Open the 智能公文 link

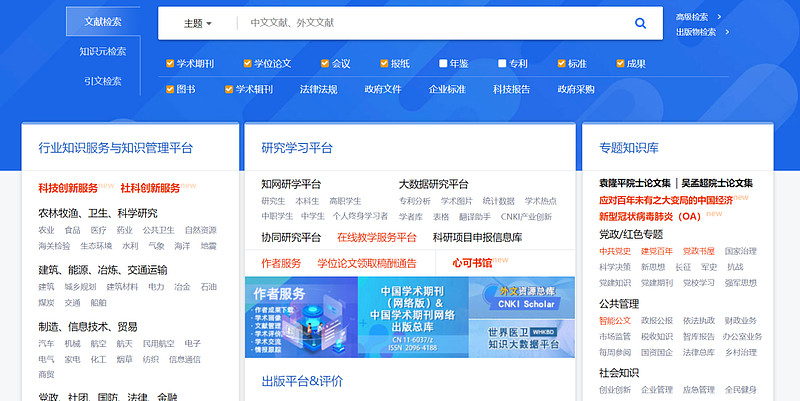pos(615,320)
